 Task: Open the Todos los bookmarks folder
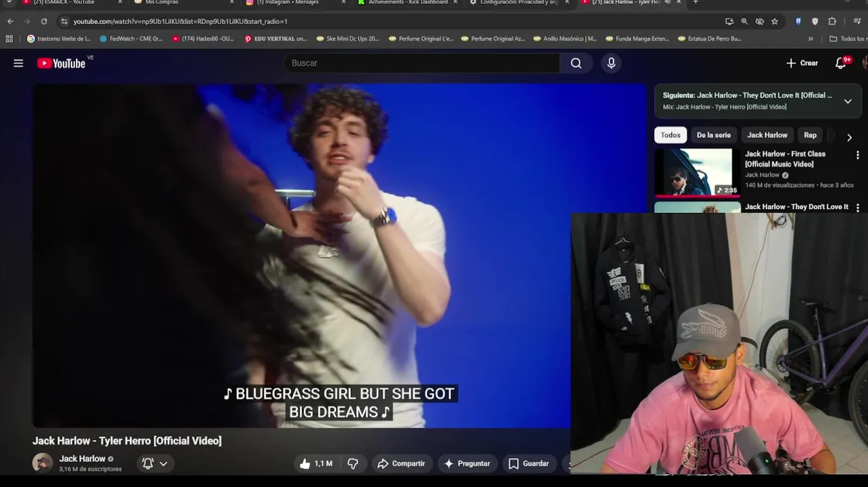click(848, 39)
